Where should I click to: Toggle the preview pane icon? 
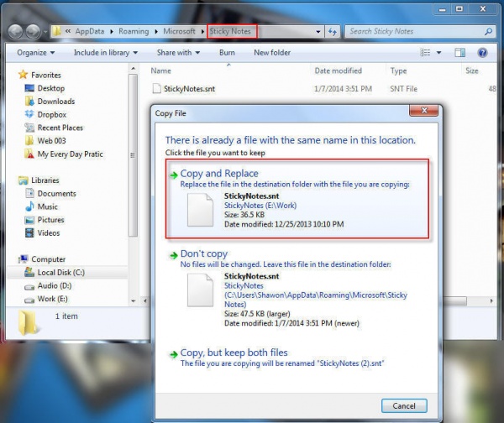pos(460,53)
